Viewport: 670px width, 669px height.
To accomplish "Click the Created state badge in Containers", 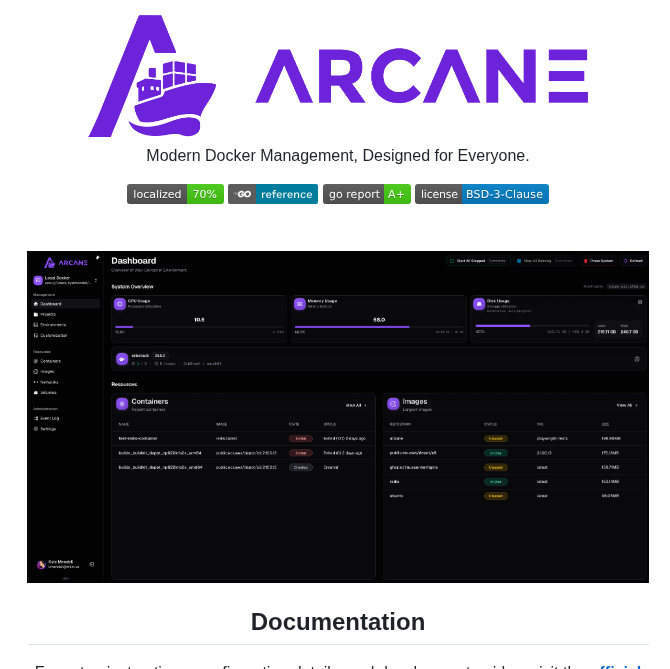I will 301,467.
